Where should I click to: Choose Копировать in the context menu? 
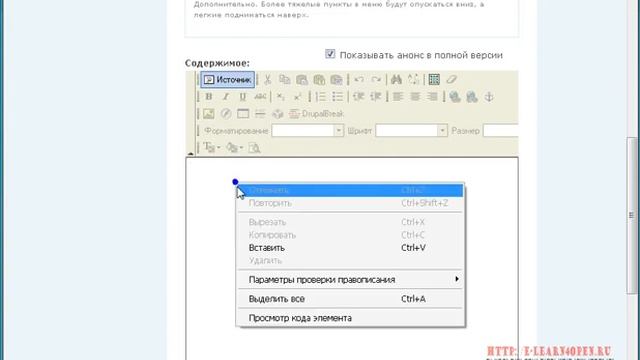351,235
